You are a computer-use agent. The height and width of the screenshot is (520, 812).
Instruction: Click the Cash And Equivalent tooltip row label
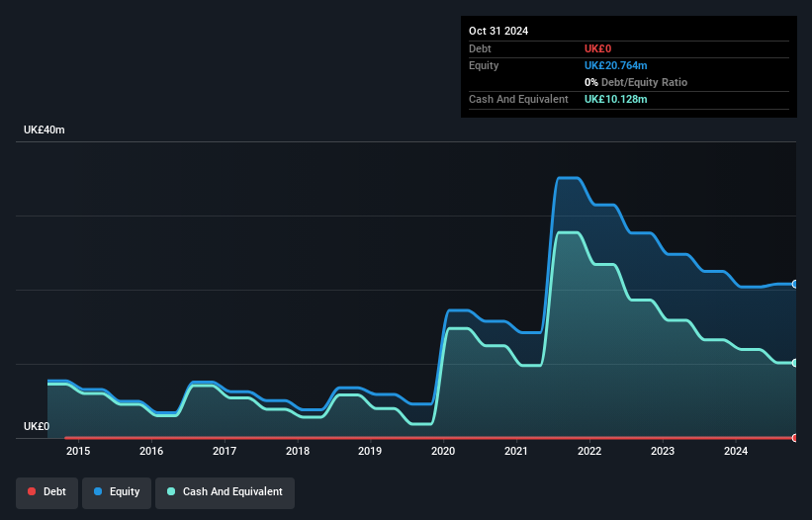tap(518, 99)
